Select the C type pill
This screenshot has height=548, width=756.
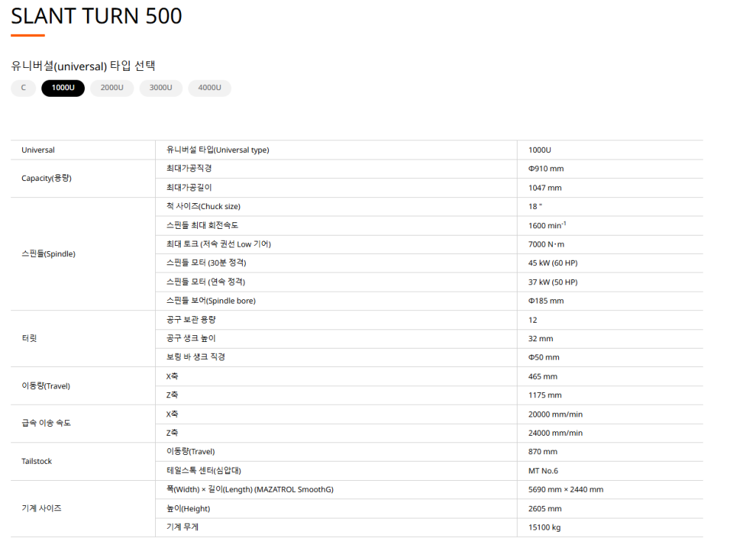[x=23, y=88]
